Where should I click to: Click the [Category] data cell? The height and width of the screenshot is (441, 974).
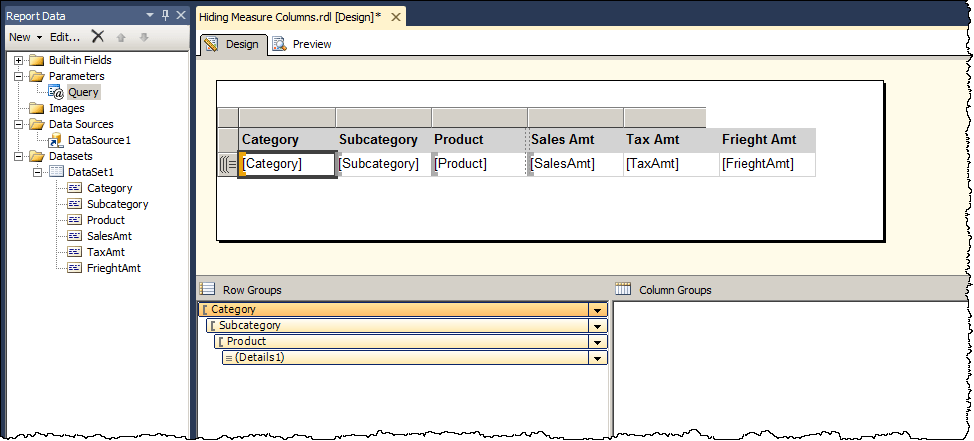click(x=288, y=165)
